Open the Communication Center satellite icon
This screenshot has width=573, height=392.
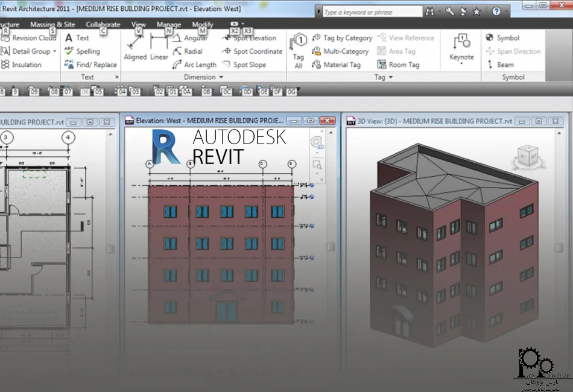[463, 11]
